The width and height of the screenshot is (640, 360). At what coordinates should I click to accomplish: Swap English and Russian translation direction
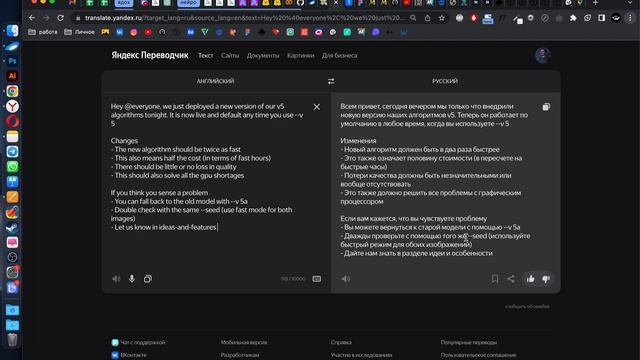(x=331, y=81)
